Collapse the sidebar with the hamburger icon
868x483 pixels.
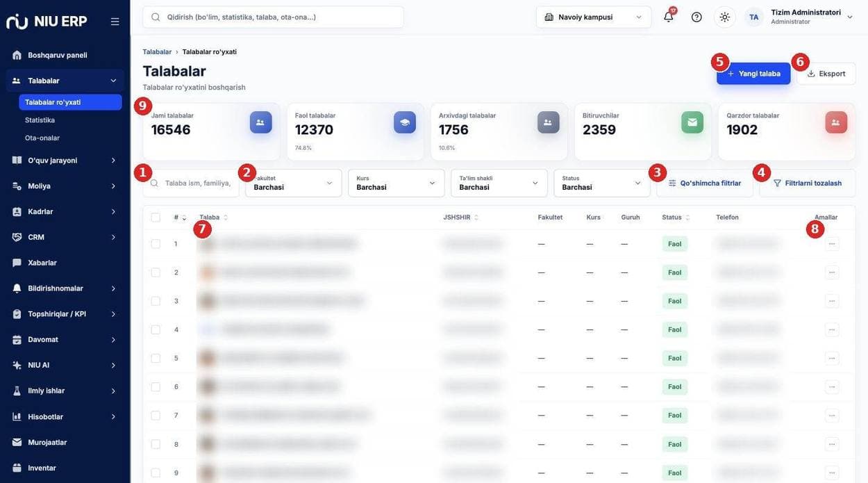point(115,22)
